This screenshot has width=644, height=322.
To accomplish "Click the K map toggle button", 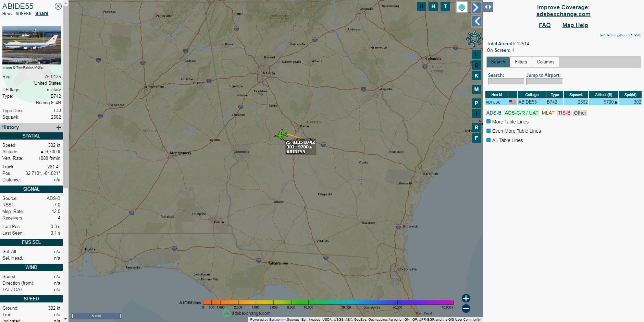I will click(x=476, y=75).
